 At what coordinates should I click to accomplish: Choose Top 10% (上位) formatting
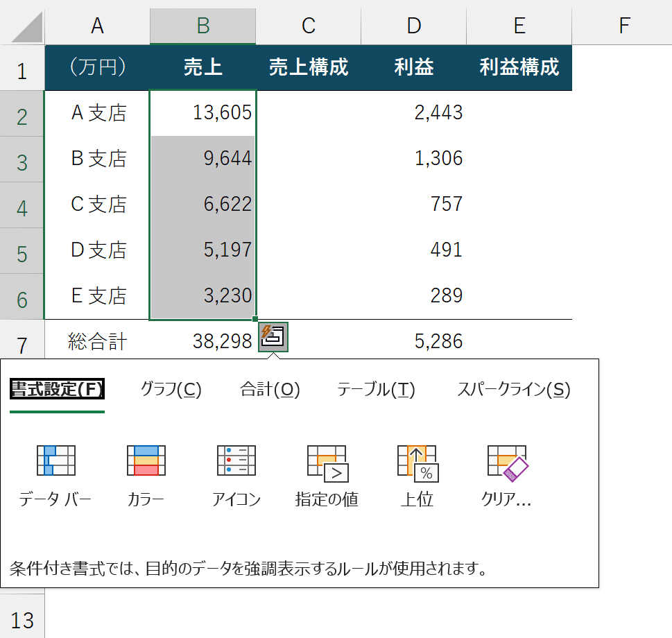417,476
